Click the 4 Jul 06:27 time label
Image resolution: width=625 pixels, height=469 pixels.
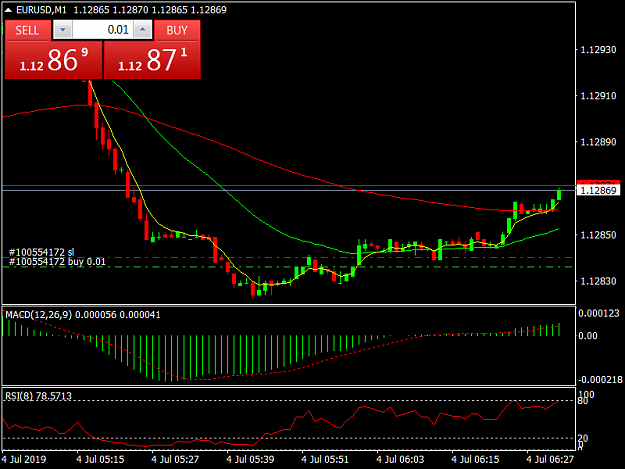[x=550, y=459]
